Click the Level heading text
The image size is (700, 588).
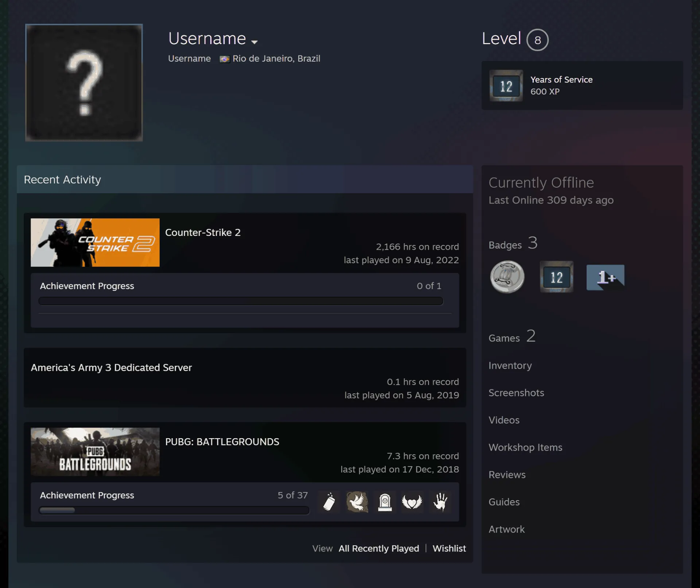tap(501, 39)
